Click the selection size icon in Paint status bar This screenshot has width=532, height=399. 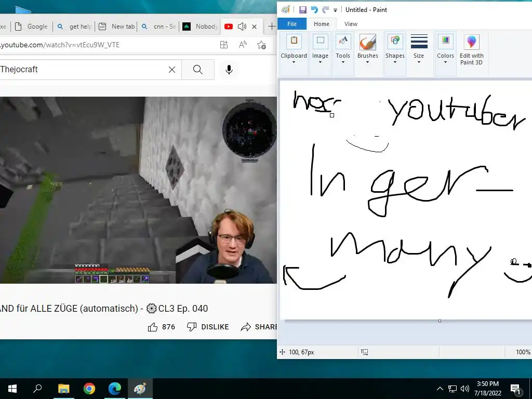(x=364, y=352)
